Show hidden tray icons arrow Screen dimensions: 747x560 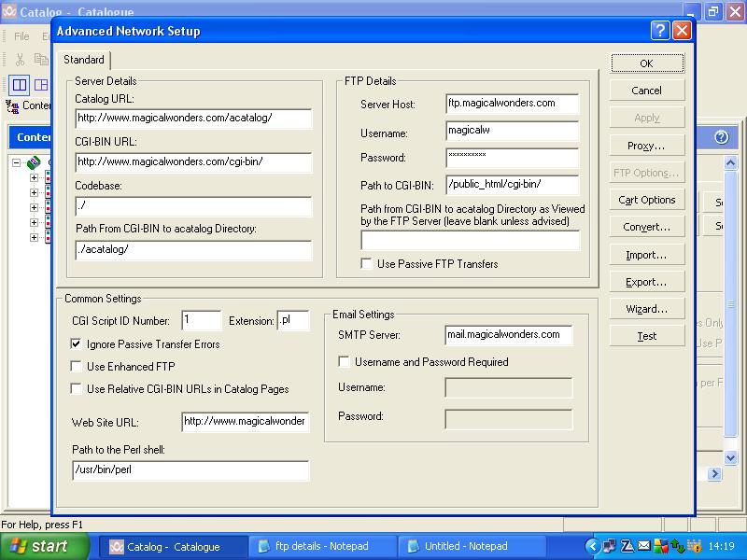(x=592, y=546)
